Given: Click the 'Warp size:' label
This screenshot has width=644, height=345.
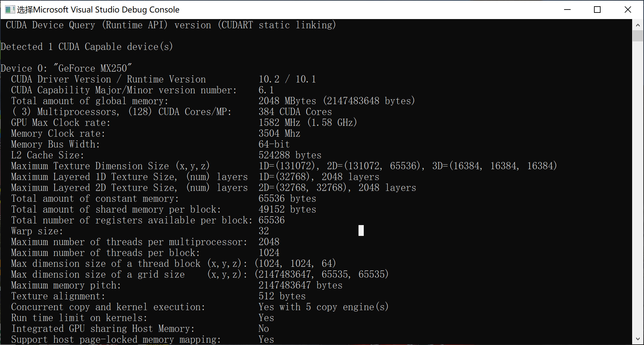Looking at the screenshot, I should point(37,231).
